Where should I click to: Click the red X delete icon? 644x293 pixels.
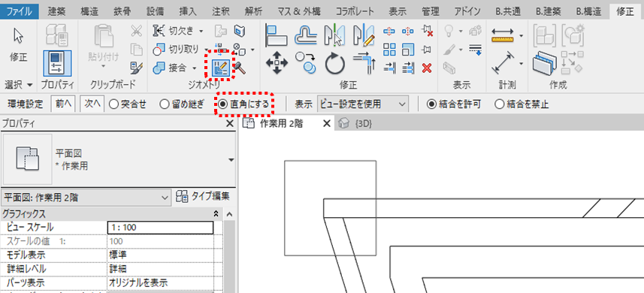click(427, 68)
